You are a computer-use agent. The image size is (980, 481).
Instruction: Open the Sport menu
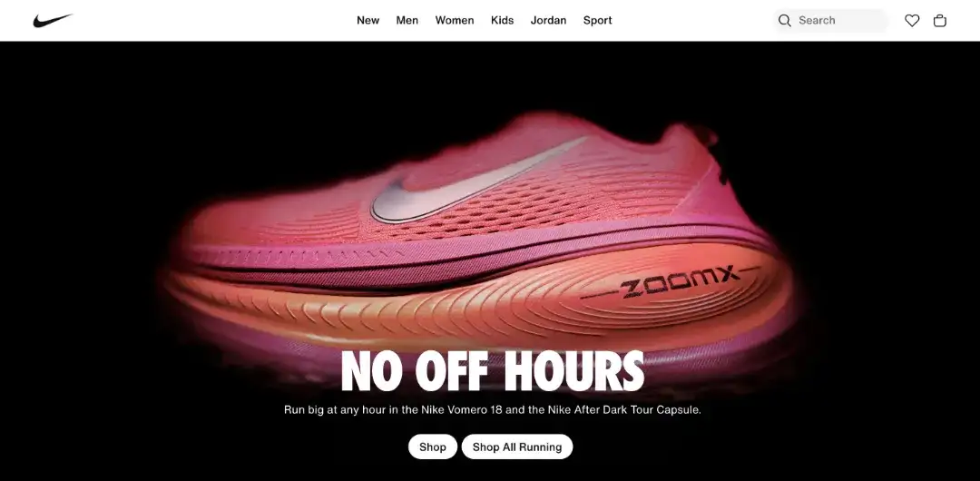click(597, 21)
